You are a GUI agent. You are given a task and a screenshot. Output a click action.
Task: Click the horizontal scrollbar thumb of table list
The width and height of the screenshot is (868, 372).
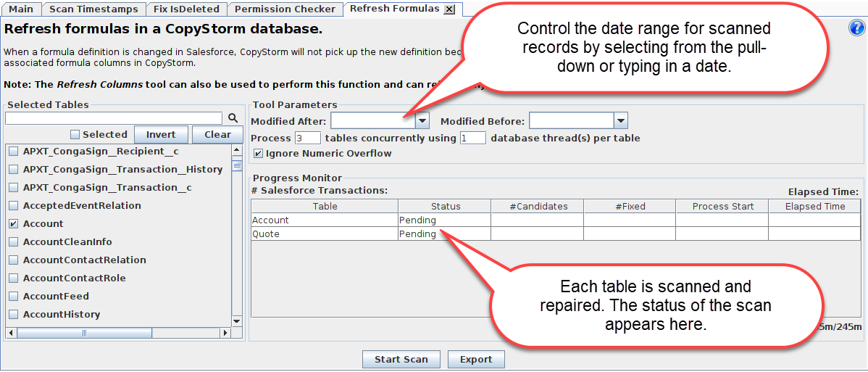[84, 333]
